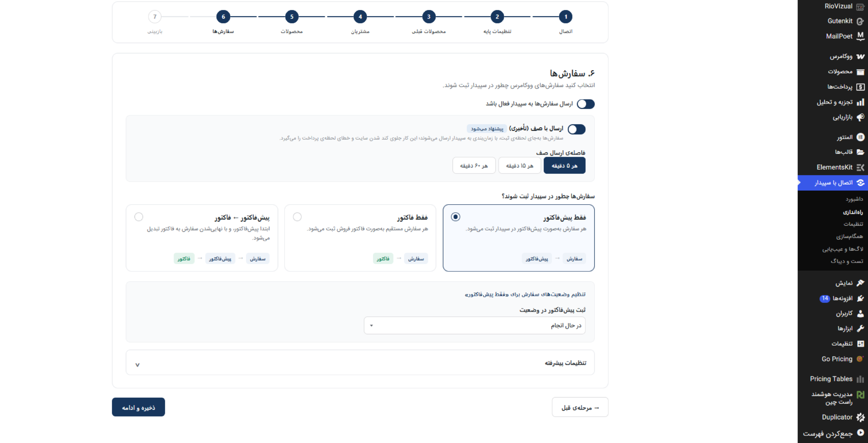Choose the هر ۵ دقیقه interval

coord(564,166)
